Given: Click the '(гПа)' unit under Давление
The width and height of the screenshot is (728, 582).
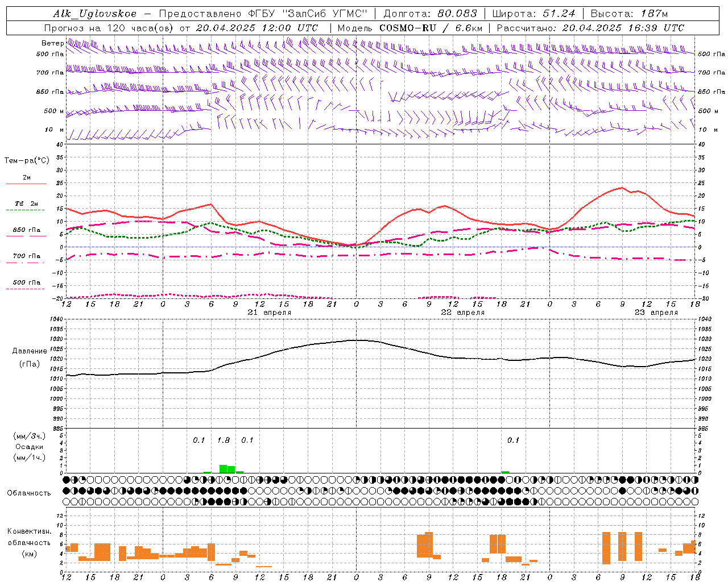Looking at the screenshot, I should [30, 364].
